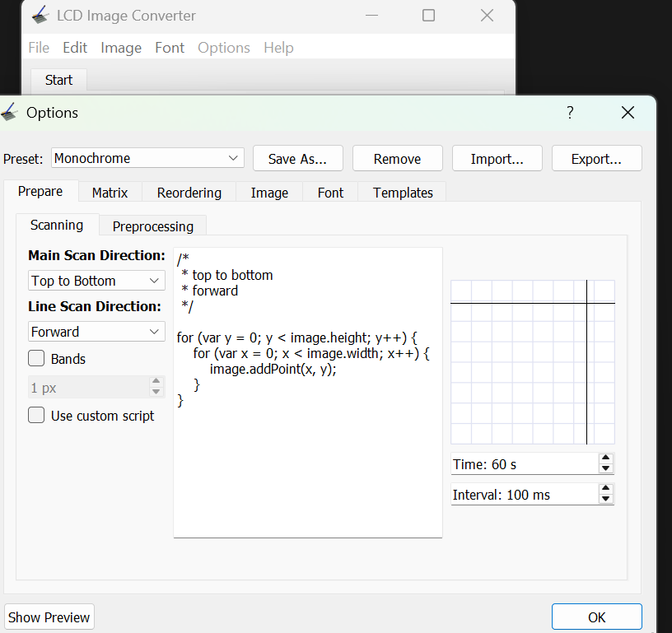Decrease the Interval value
The width and height of the screenshot is (672, 633).
pos(605,499)
